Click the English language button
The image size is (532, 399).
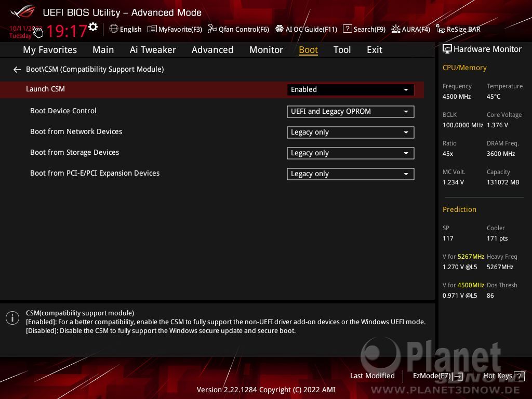(130, 29)
